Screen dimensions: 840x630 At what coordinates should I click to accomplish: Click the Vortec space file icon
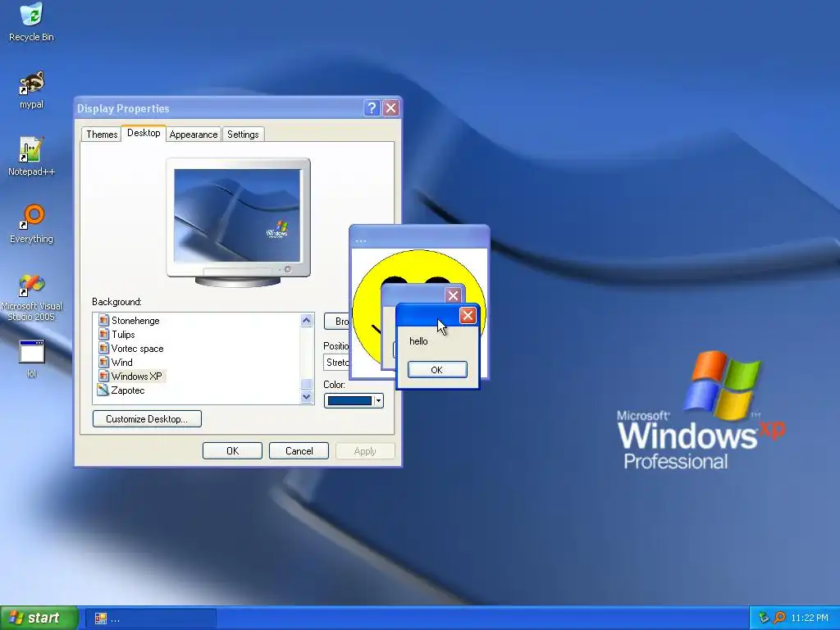(104, 348)
